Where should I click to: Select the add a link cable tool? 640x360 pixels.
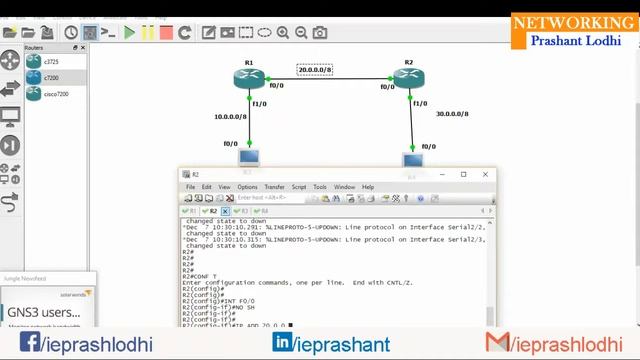tap(10, 202)
